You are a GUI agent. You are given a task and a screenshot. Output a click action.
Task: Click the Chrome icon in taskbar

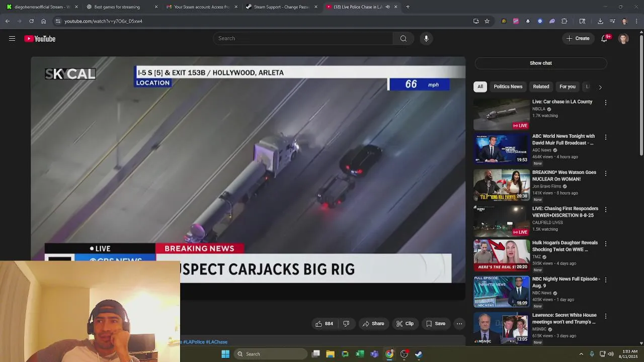pyautogui.click(x=389, y=354)
